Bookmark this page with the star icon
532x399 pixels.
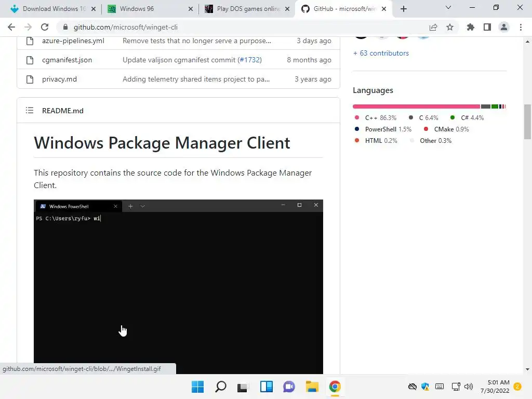tap(450, 27)
